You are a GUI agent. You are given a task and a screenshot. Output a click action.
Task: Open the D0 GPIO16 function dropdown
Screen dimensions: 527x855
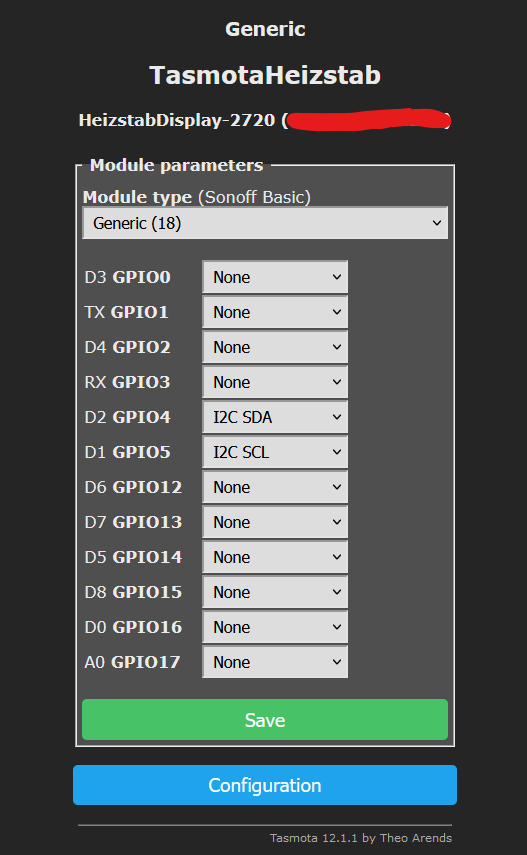(275, 627)
